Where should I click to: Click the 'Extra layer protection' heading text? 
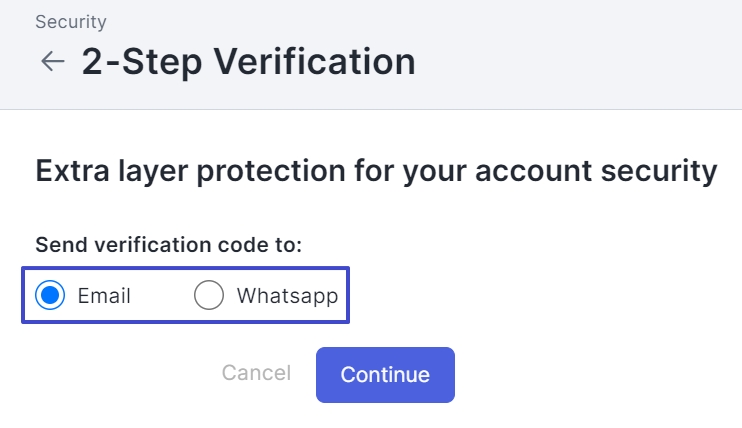coord(376,171)
